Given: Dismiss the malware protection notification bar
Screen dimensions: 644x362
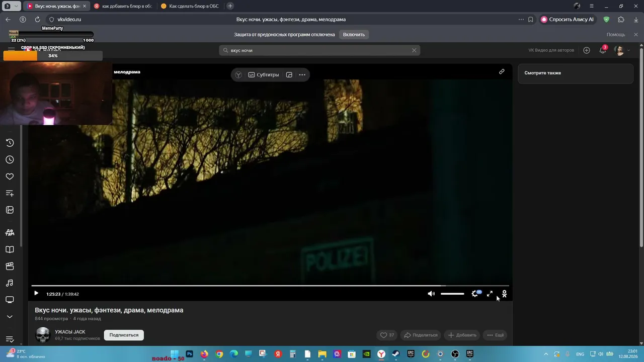Looking at the screenshot, I should [x=635, y=34].
